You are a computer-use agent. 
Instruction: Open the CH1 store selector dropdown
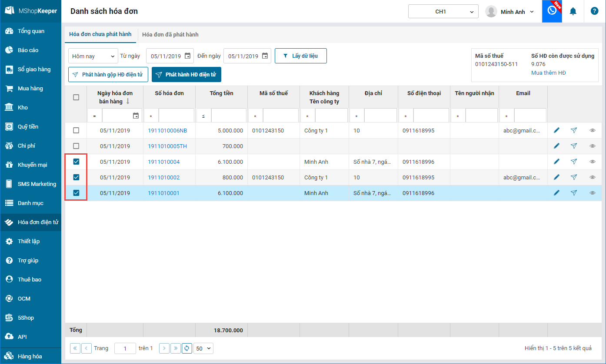coord(443,12)
